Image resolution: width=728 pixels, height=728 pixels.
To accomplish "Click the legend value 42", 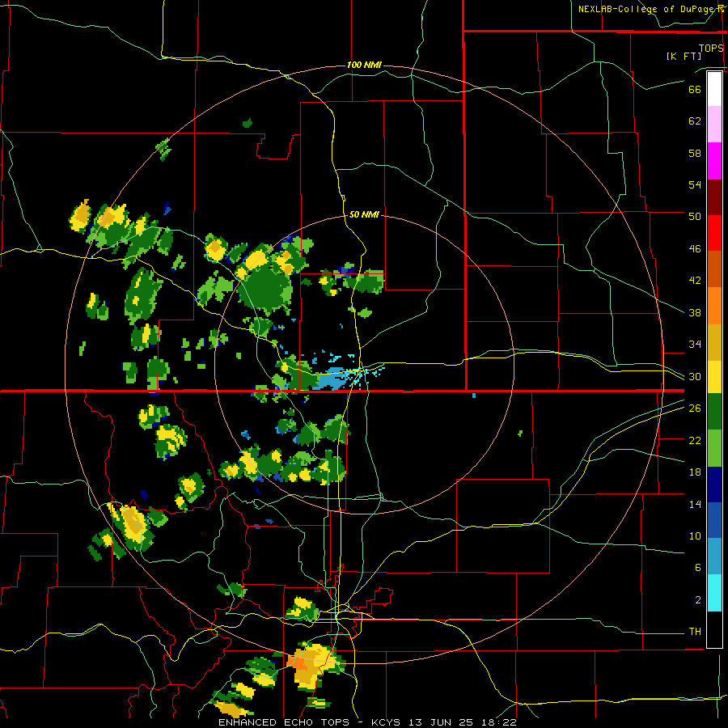I will point(695,281).
